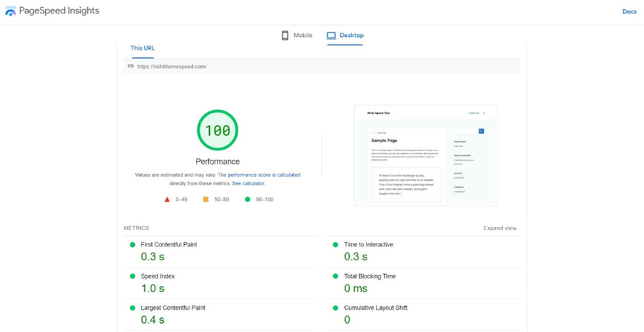Click the PageSpeed Insights logo icon

pyautogui.click(x=10, y=11)
